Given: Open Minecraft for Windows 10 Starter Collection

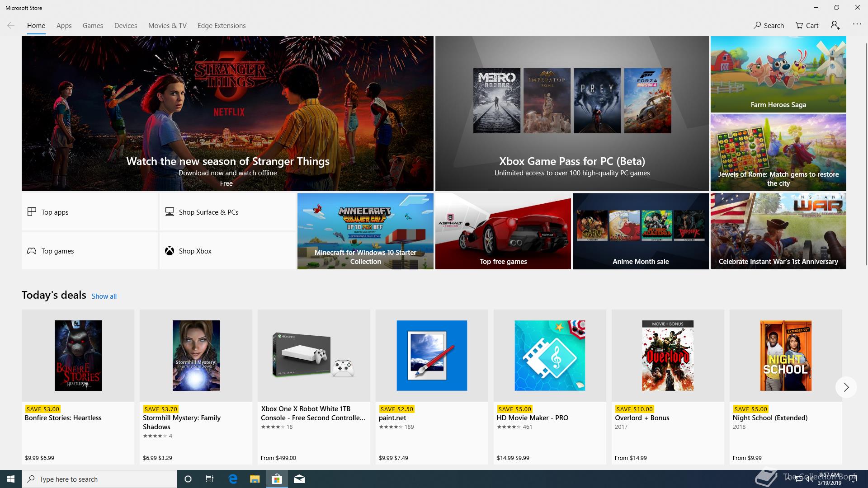Looking at the screenshot, I should pos(365,231).
